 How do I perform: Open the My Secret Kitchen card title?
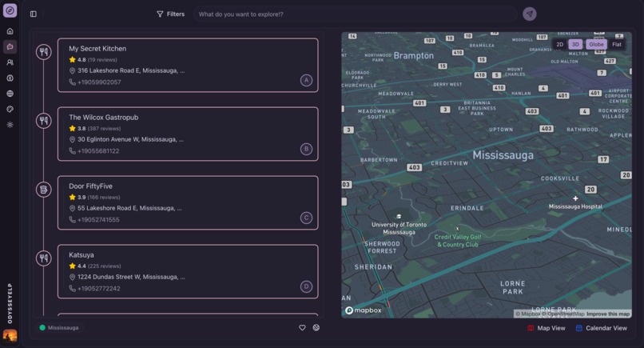pyautogui.click(x=97, y=49)
